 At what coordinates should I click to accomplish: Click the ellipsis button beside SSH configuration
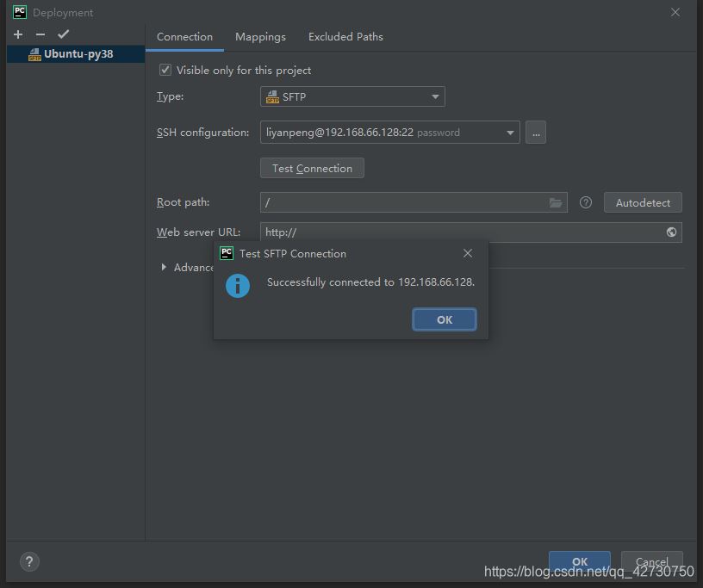point(535,133)
